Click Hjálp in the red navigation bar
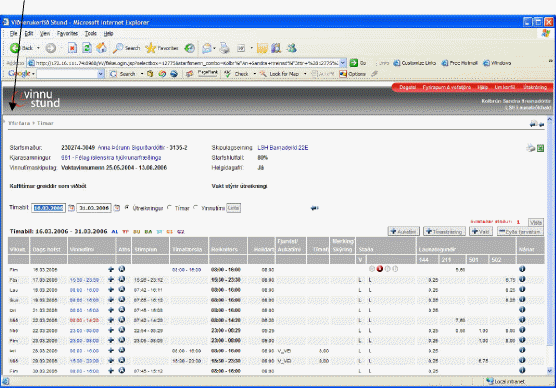 tap(482, 87)
